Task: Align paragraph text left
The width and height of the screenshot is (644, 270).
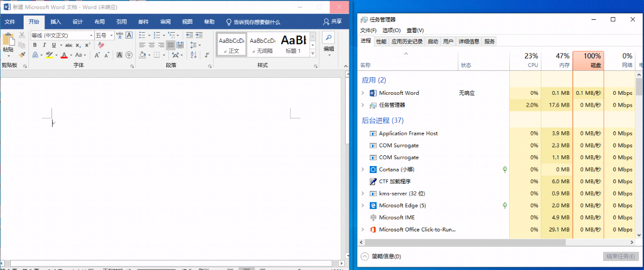Action: point(142,45)
